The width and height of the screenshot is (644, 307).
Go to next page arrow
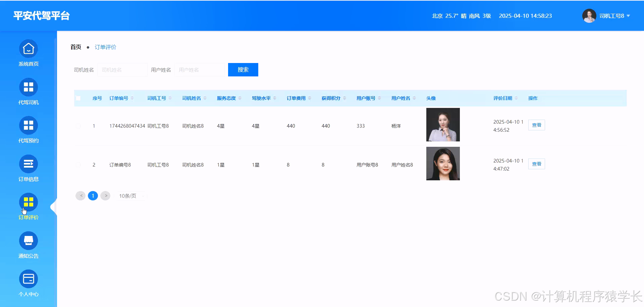[x=105, y=196]
